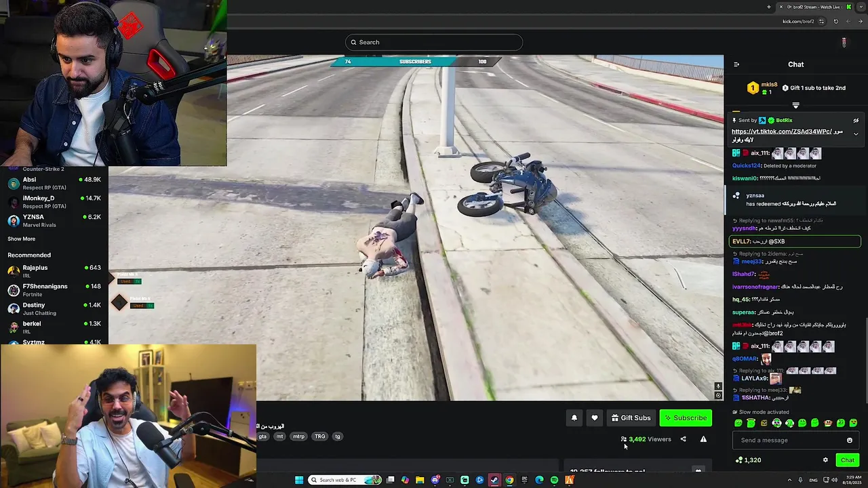The image size is (868, 488).
Task: Click username q8OMAR in chat
Action: (745, 359)
